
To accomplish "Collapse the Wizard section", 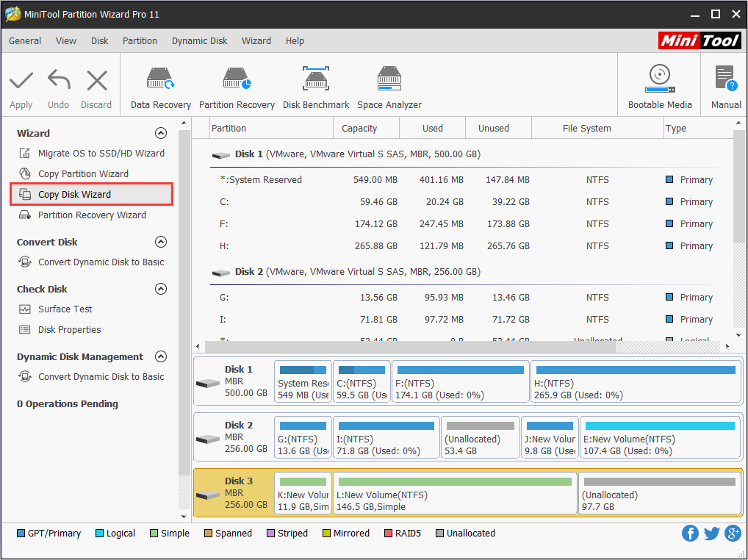I will coord(160,133).
